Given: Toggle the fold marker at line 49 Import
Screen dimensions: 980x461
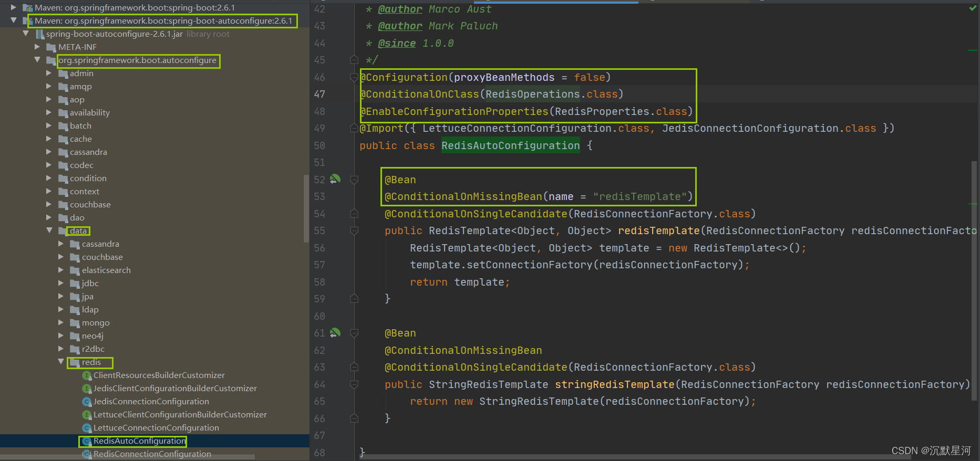Looking at the screenshot, I should [x=354, y=128].
